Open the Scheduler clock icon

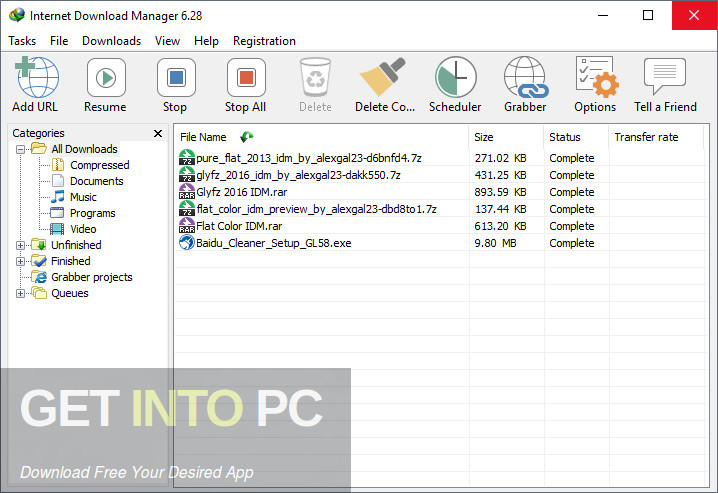456,77
